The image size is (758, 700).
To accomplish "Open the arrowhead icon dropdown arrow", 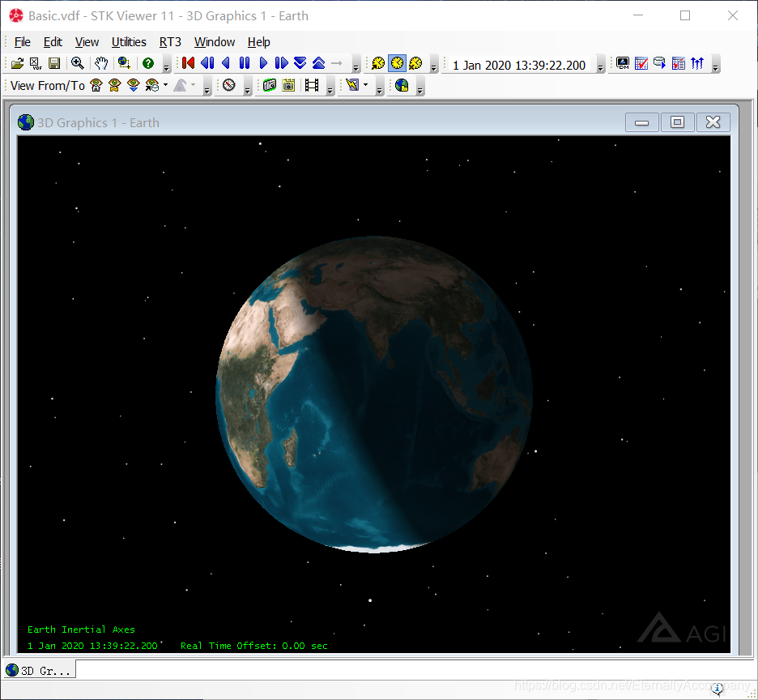I will click(194, 85).
